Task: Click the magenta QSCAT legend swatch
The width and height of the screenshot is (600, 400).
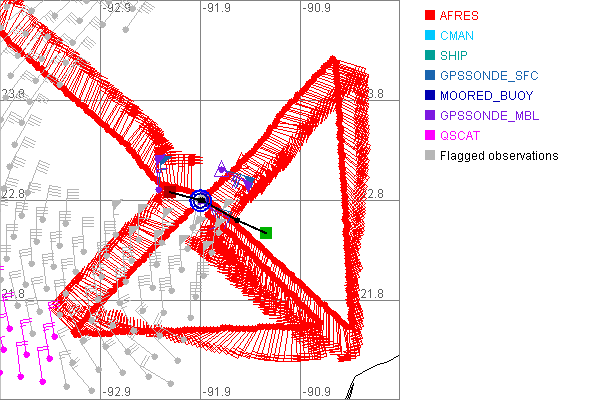Action: tap(430, 136)
